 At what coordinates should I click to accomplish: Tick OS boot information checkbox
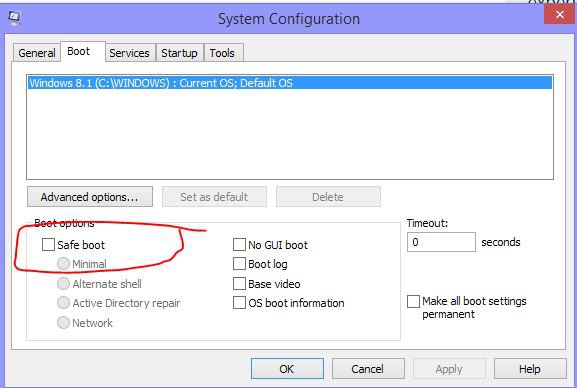[x=239, y=303]
